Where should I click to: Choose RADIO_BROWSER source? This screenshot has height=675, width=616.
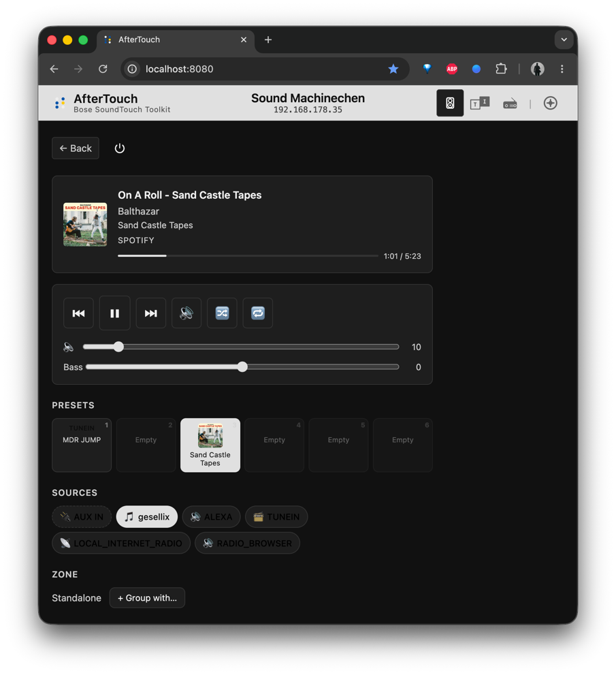[x=247, y=544]
